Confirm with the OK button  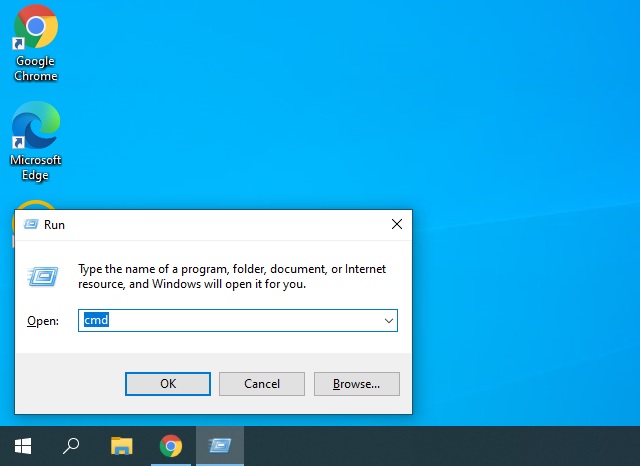click(168, 384)
